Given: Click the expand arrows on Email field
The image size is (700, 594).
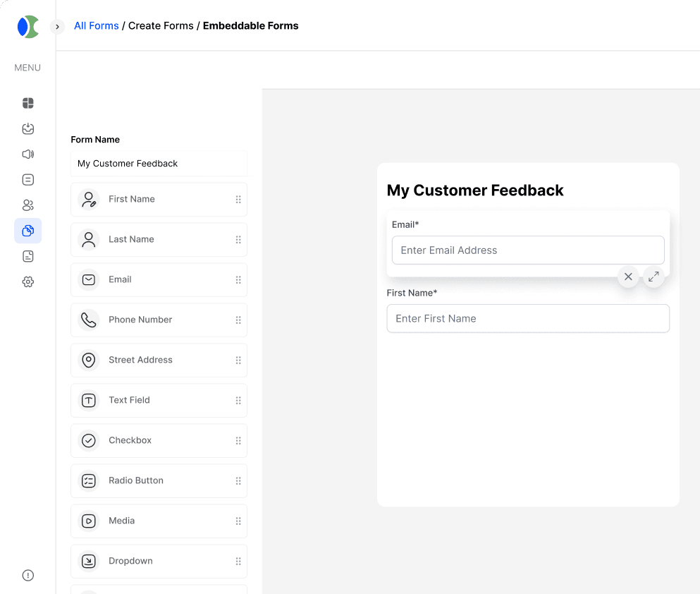Looking at the screenshot, I should (x=653, y=277).
